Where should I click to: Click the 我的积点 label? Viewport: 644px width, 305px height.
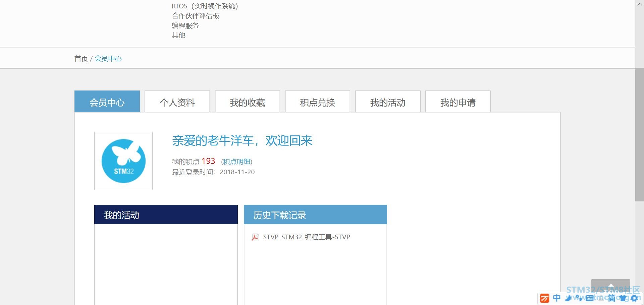(186, 162)
